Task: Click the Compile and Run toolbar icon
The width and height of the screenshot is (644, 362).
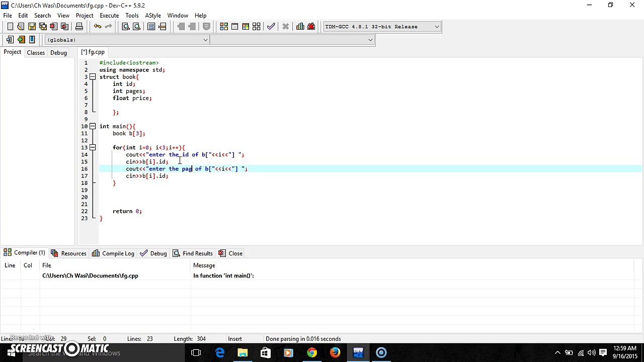Action: pos(246,27)
